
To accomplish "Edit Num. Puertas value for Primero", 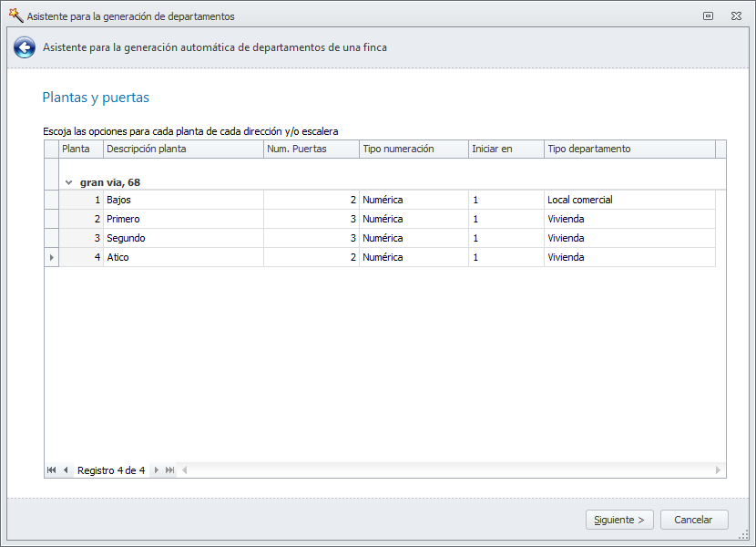I will pos(311,219).
